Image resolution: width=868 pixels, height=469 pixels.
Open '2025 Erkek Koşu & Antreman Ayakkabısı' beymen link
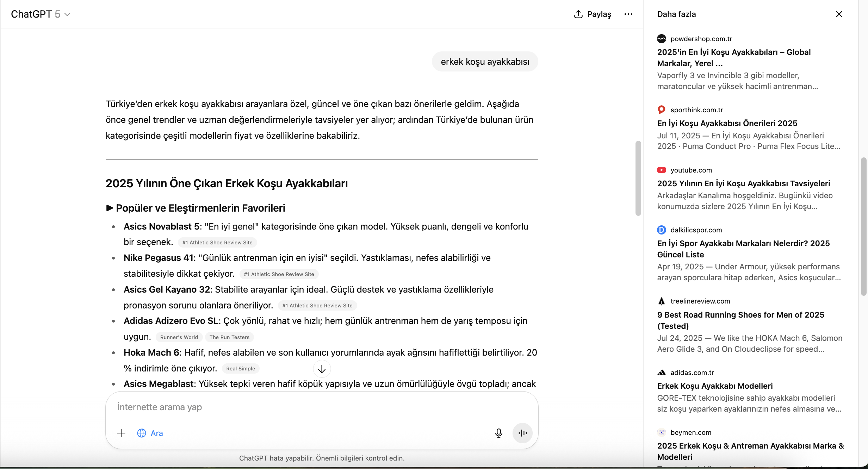point(750,451)
